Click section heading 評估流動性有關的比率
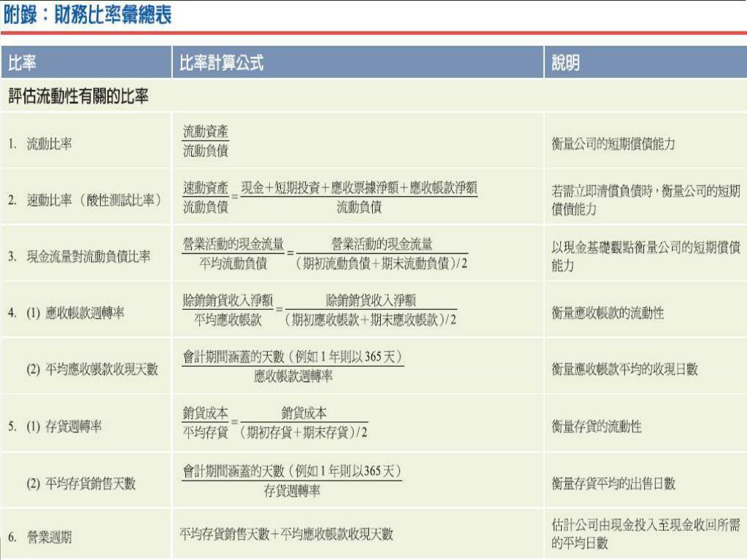The height and width of the screenshot is (560, 747). 79,96
